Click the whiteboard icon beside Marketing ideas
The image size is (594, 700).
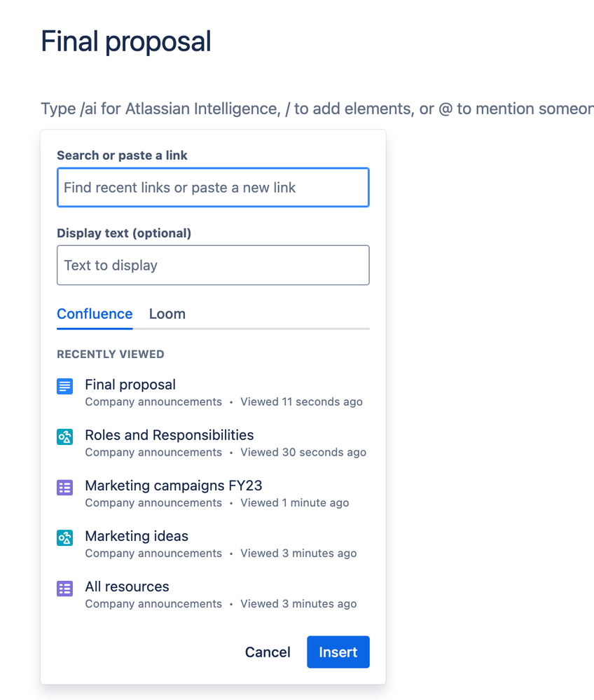pyautogui.click(x=64, y=537)
